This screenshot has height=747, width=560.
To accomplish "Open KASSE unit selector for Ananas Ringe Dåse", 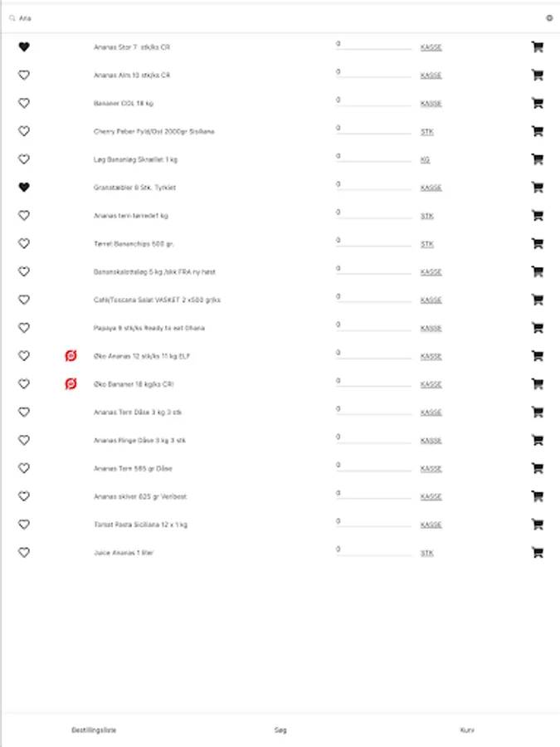I will pos(431,441).
